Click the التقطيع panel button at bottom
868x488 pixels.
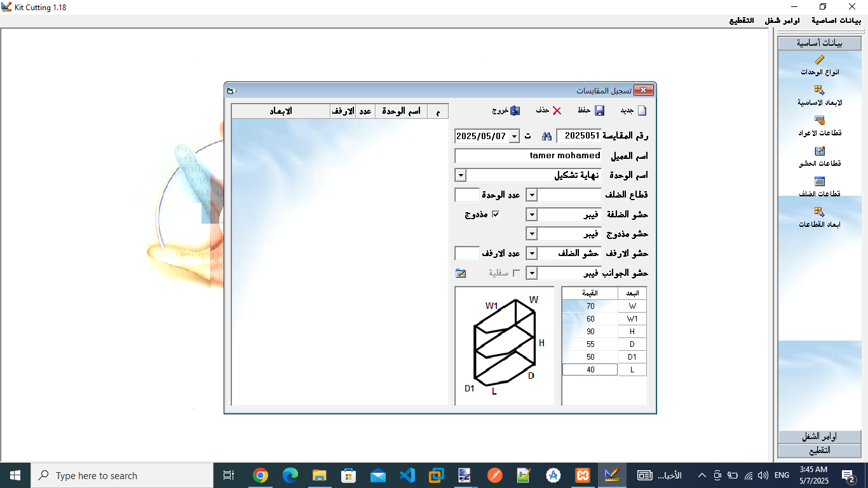819,451
